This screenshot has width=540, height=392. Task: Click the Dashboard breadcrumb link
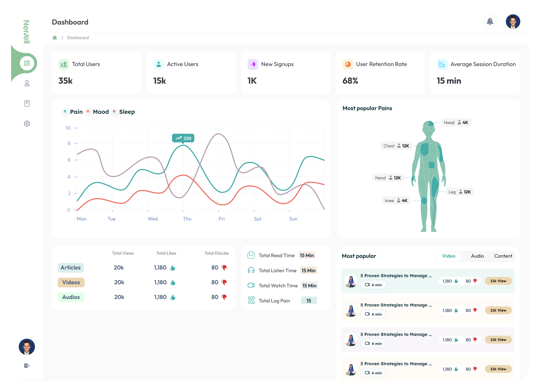pyautogui.click(x=78, y=38)
